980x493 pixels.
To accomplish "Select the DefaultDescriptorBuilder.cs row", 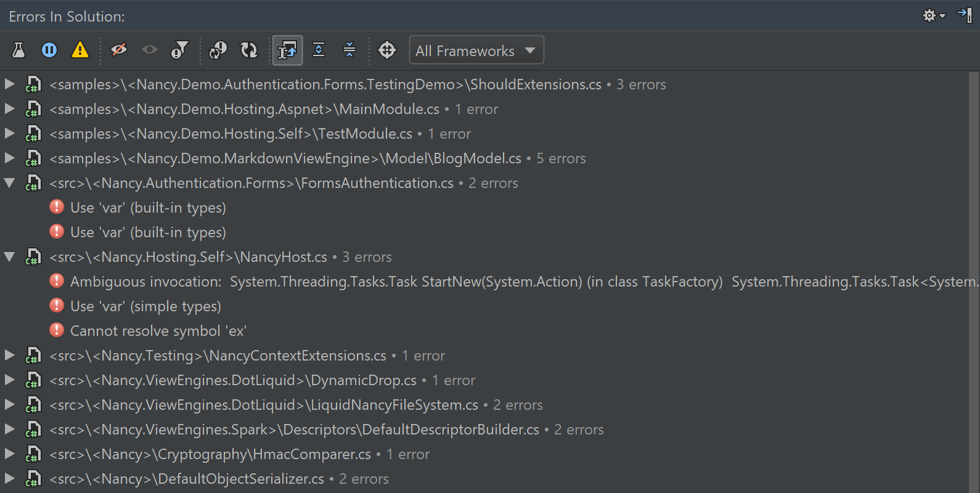I will tap(484, 430).
